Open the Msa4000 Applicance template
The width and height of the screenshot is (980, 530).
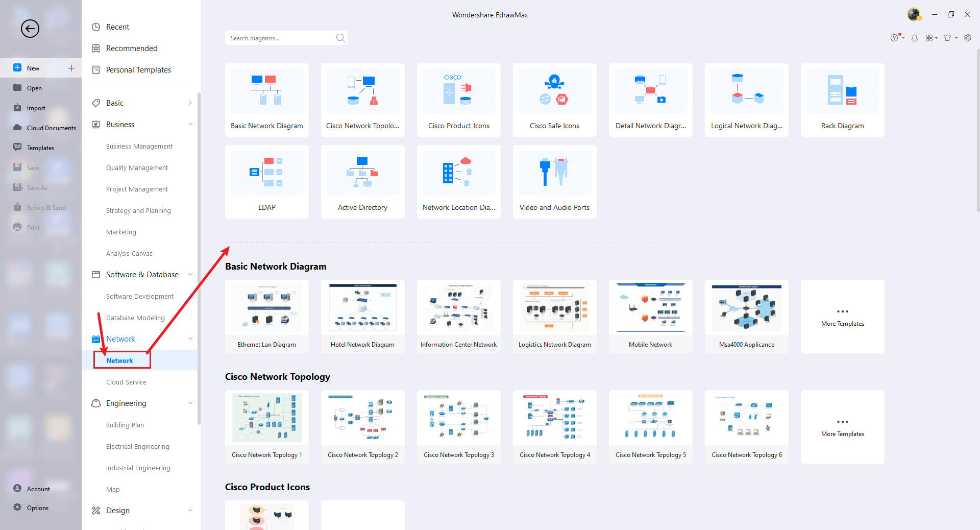coord(747,317)
